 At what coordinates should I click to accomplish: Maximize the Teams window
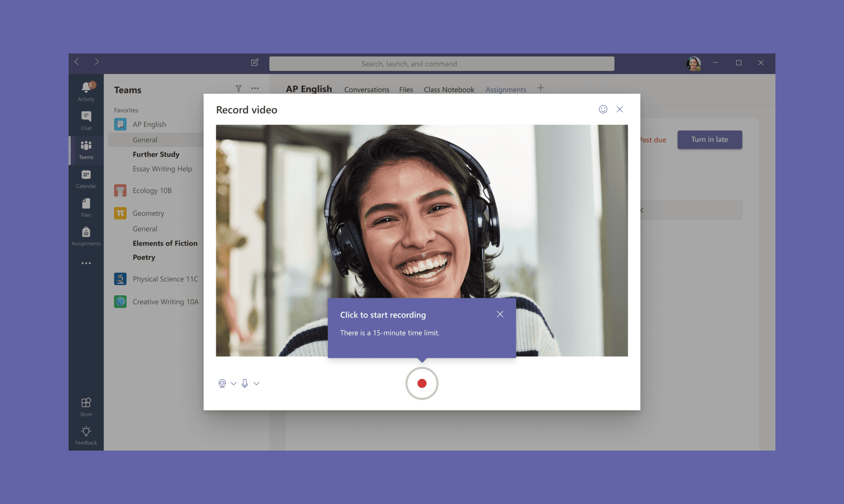point(739,62)
